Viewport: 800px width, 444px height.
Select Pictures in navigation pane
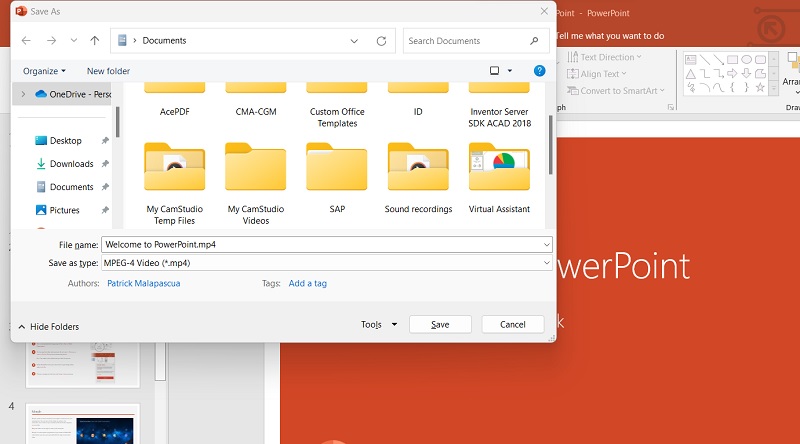[64, 210]
